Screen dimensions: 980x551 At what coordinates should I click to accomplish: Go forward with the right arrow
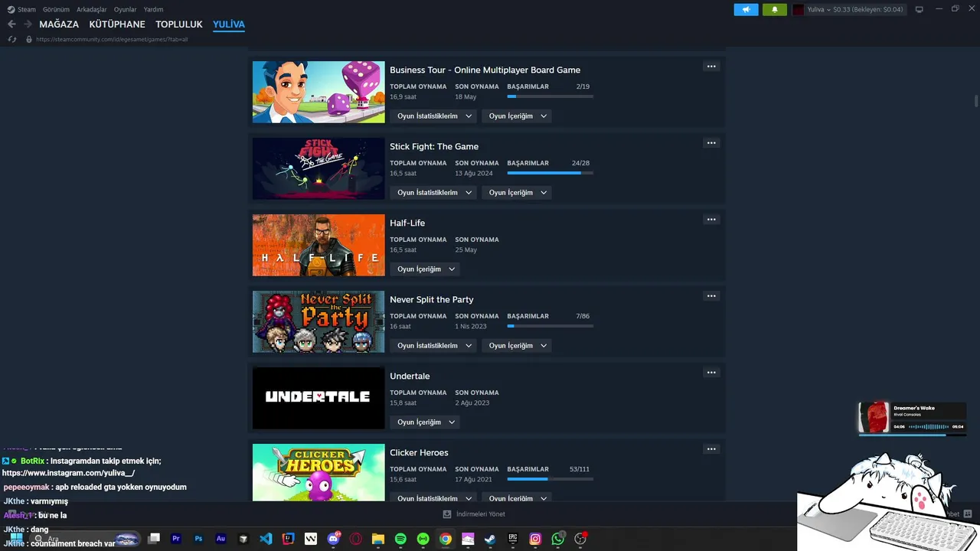28,24
